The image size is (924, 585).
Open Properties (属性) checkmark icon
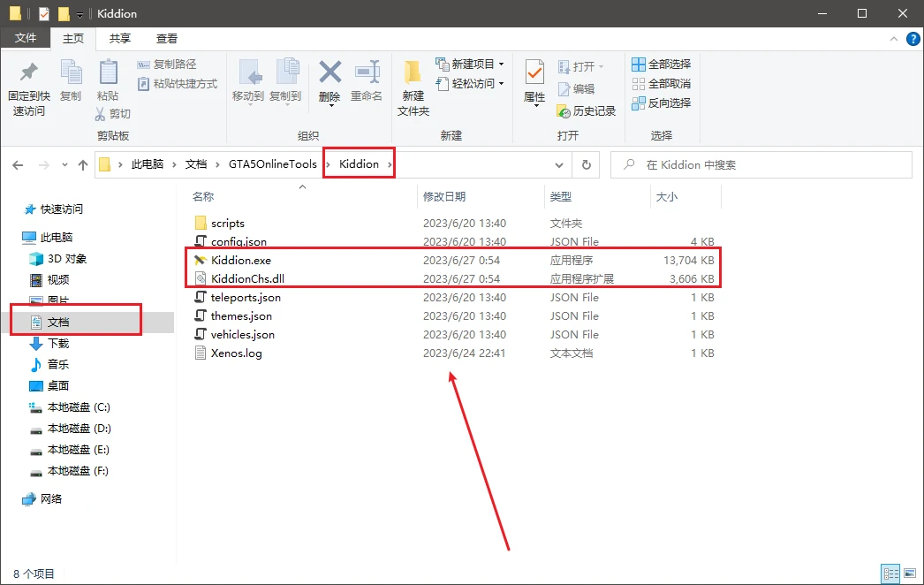[x=534, y=76]
